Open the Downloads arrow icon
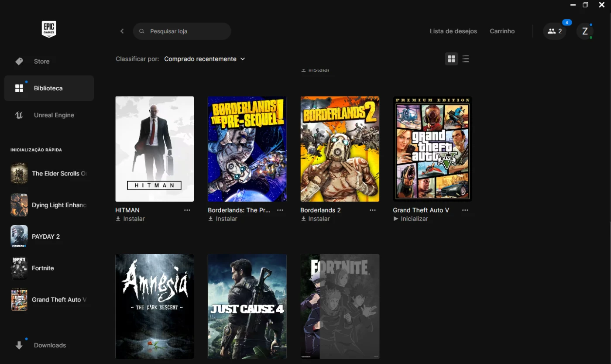611x364 pixels. point(19,345)
